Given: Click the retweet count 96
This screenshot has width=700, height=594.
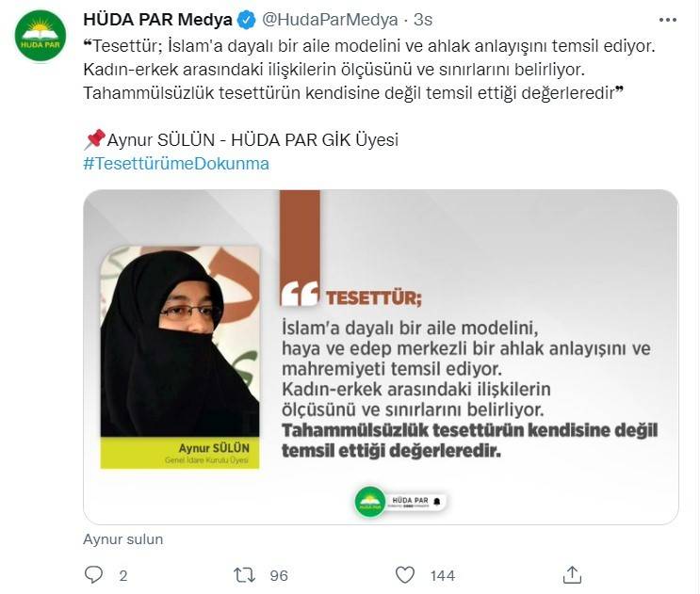Looking at the screenshot, I should [x=279, y=576].
